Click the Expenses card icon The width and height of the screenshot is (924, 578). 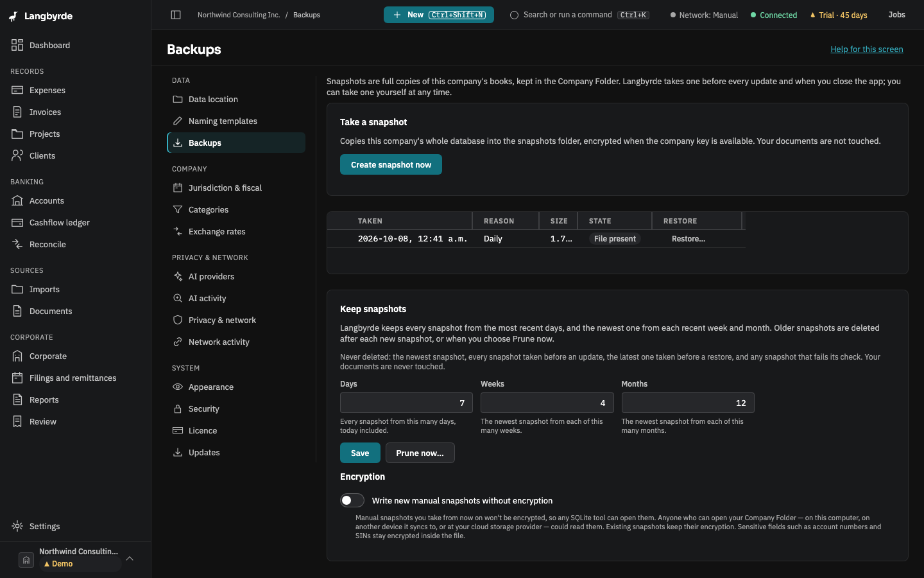[x=17, y=90]
